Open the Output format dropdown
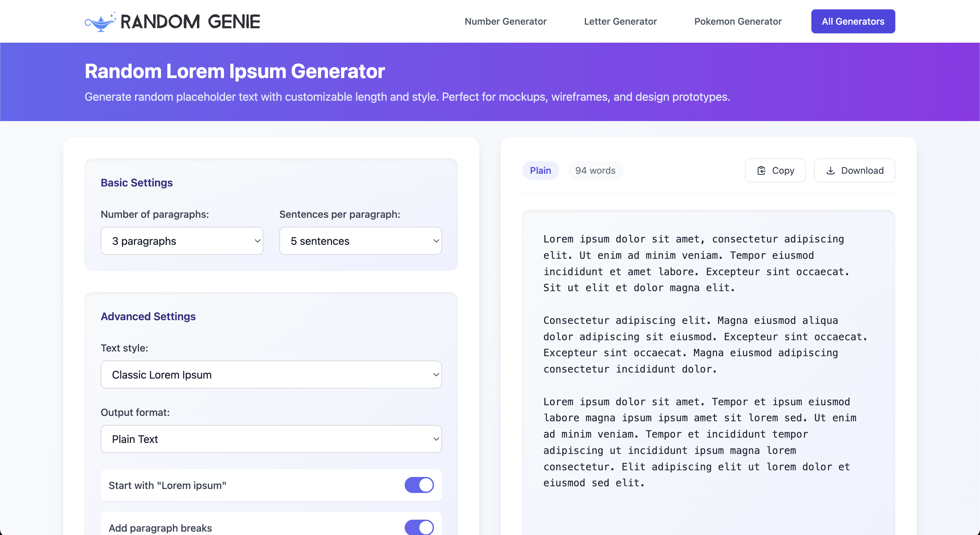This screenshot has height=535, width=980. pyautogui.click(x=271, y=439)
